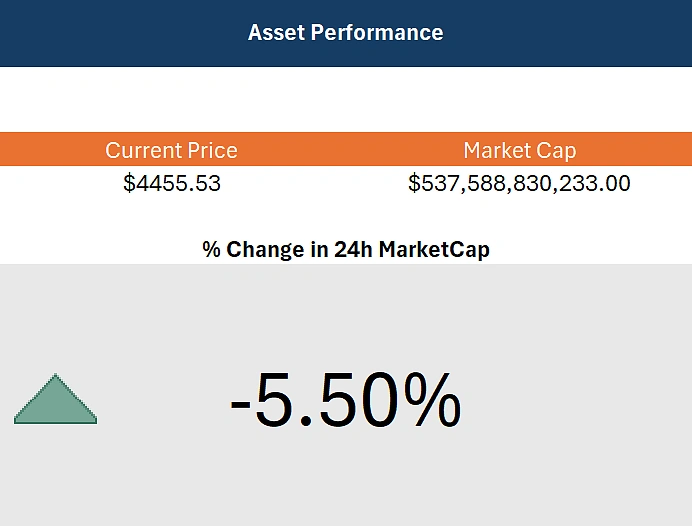
Task: Click the dollar sign of the price value
Action: (x=129, y=183)
